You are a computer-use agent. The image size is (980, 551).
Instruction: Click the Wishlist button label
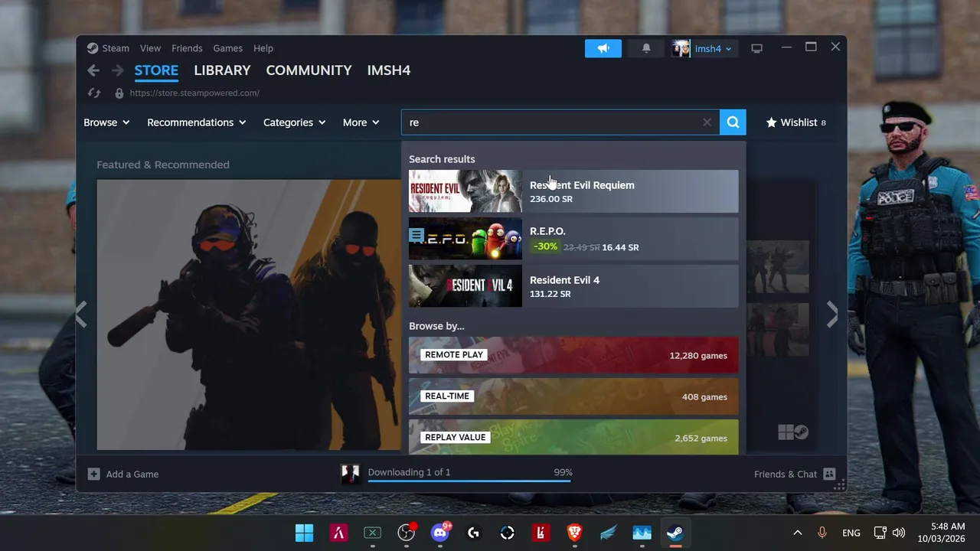click(x=799, y=122)
